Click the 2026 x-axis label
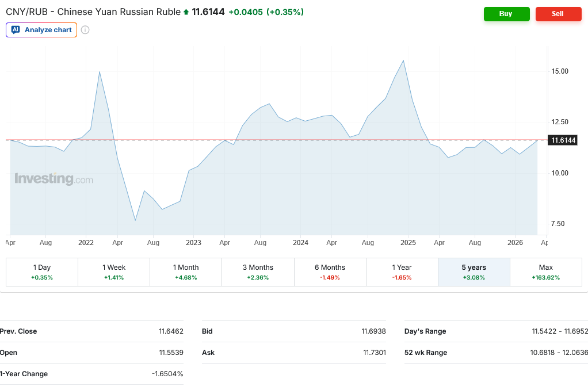The width and height of the screenshot is (588, 386). pos(516,243)
